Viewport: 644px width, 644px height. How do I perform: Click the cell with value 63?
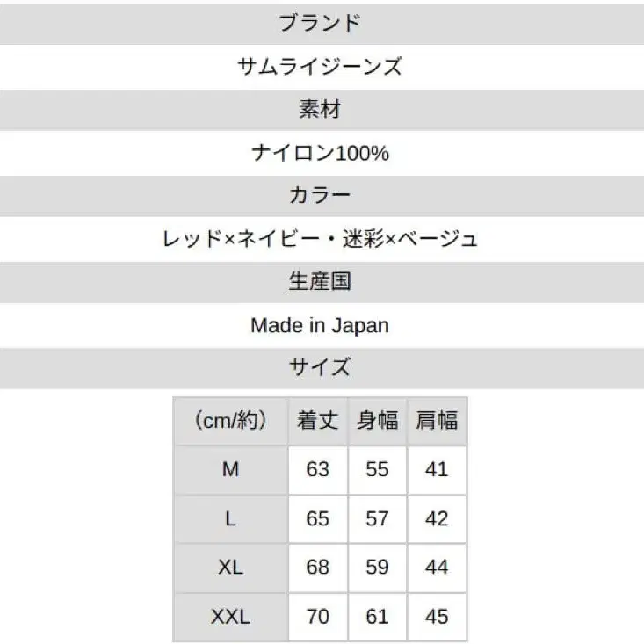click(x=318, y=470)
